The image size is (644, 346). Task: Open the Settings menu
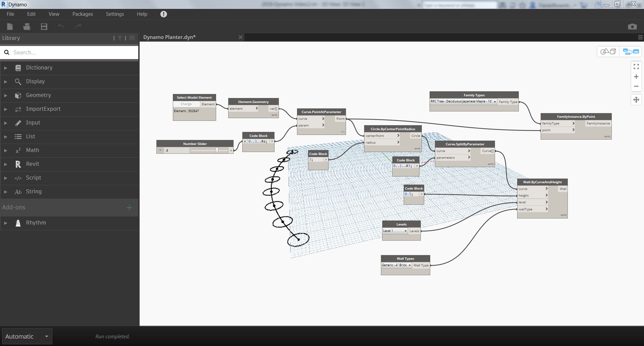(x=115, y=14)
